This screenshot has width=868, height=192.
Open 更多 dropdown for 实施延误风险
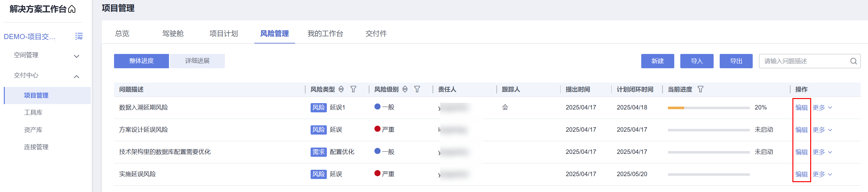(822, 175)
